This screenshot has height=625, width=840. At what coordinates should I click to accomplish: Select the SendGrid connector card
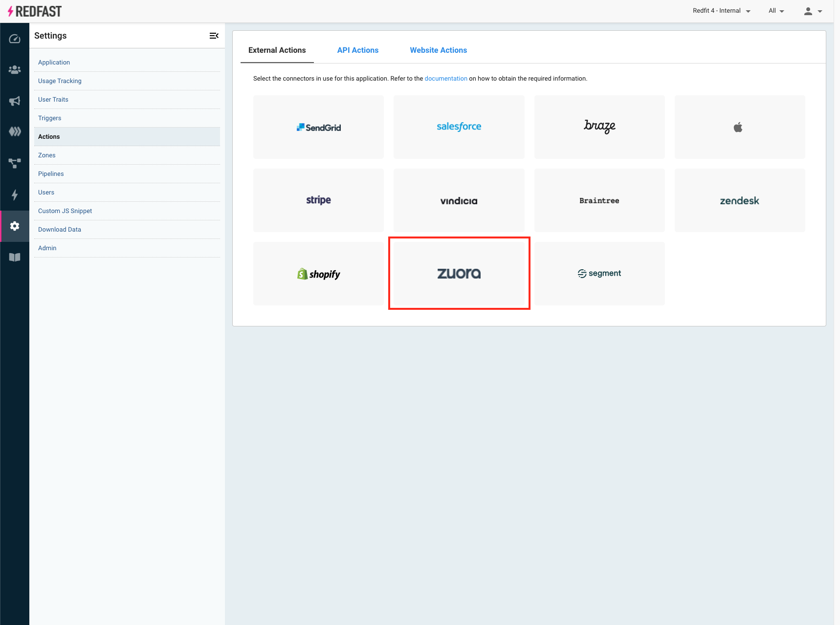pos(318,127)
